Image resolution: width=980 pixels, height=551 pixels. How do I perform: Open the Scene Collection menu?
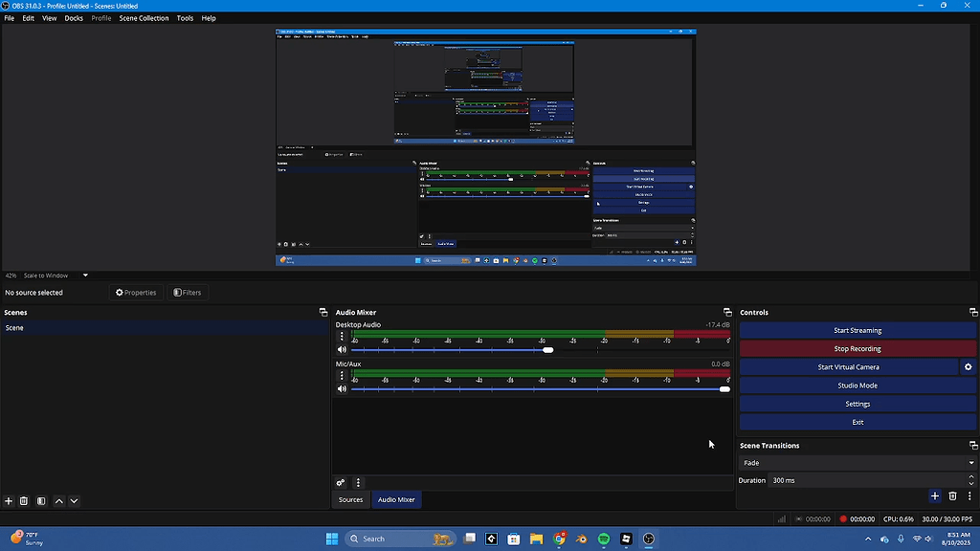144,18
